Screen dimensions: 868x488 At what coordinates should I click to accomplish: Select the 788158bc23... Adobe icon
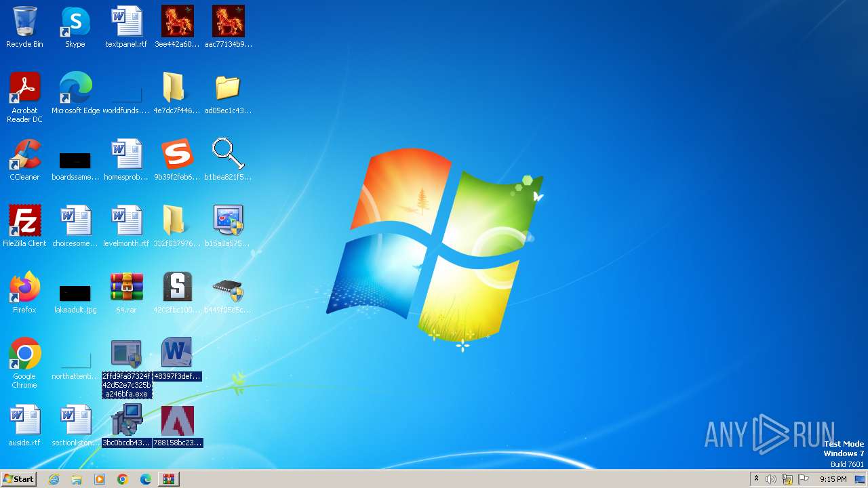click(x=177, y=426)
